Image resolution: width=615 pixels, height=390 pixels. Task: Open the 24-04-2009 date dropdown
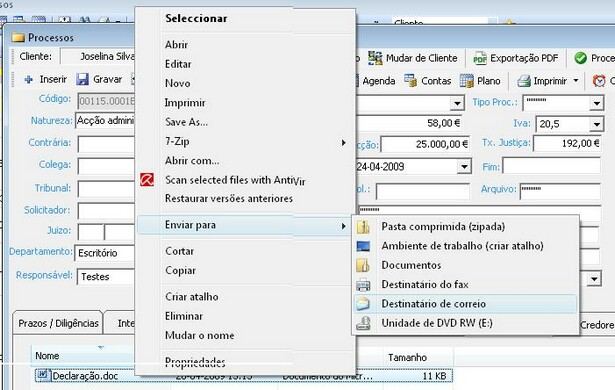click(464, 166)
